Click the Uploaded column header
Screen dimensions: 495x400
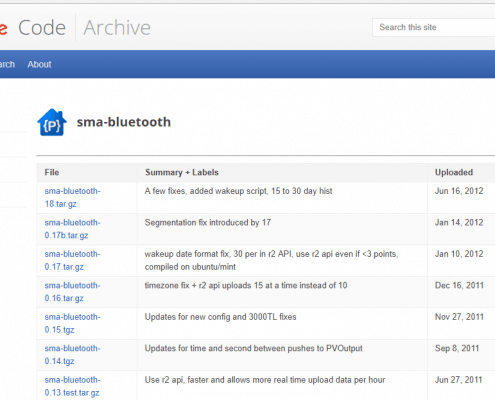click(454, 172)
